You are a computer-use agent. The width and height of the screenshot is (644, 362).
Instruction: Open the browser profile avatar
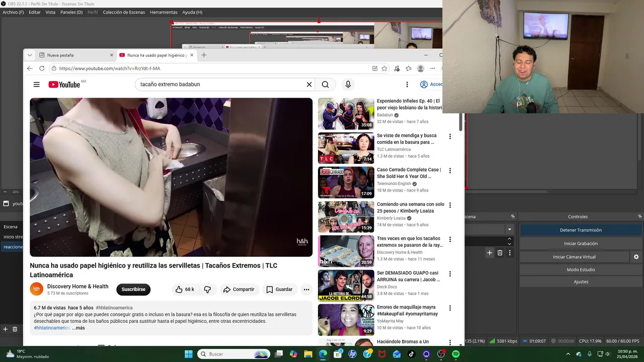coord(421,68)
